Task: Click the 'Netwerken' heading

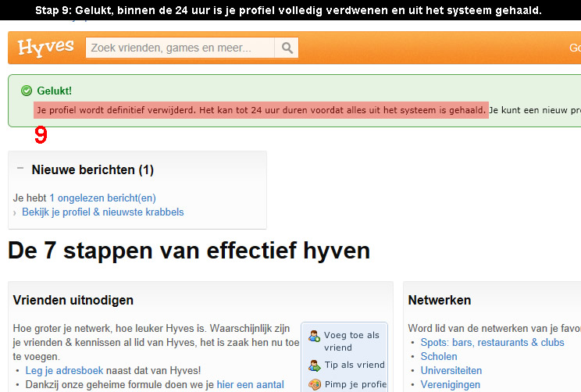Action: [x=440, y=300]
